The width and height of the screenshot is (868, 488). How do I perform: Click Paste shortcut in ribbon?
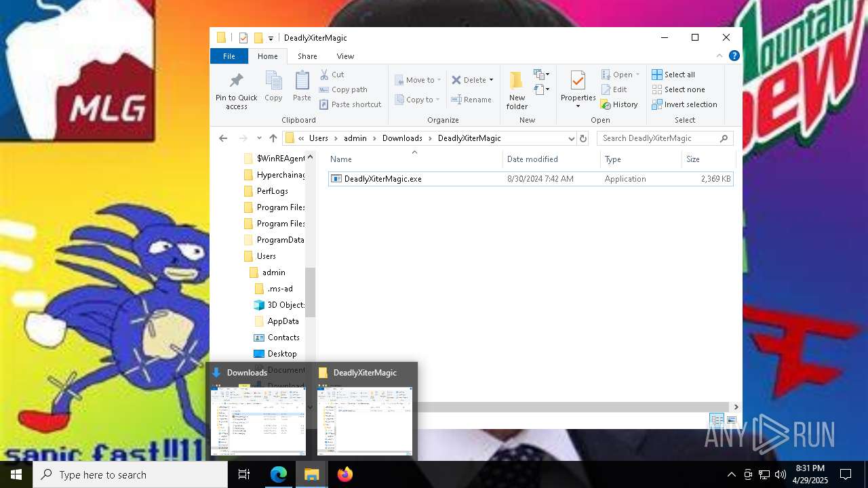(x=350, y=104)
